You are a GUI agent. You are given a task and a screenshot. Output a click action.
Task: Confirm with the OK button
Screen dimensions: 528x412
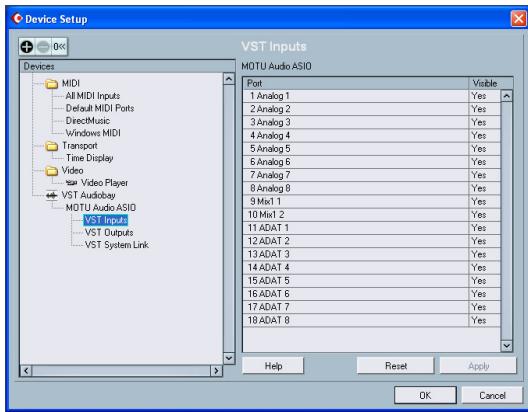(425, 395)
